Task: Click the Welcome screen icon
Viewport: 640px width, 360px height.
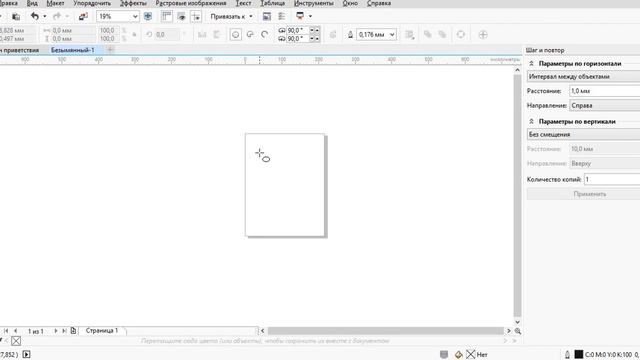Action: (x=267, y=16)
